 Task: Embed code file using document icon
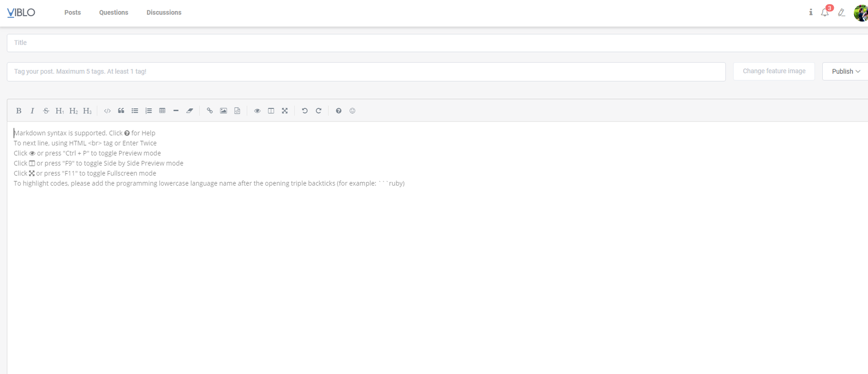pos(237,111)
